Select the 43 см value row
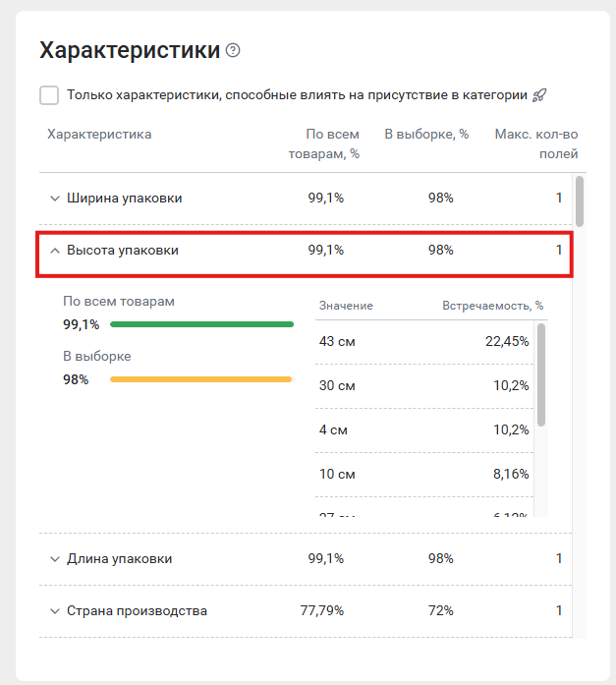The width and height of the screenshot is (616, 685). (424, 342)
